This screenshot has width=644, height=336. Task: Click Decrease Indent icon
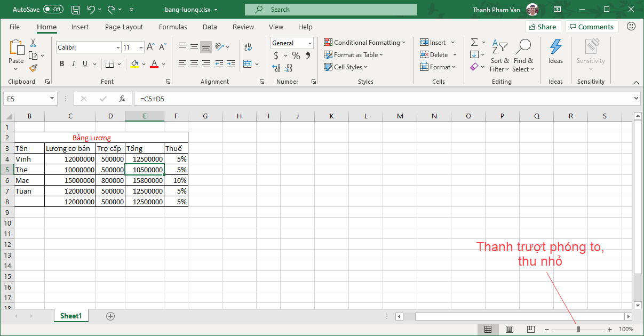click(x=219, y=64)
